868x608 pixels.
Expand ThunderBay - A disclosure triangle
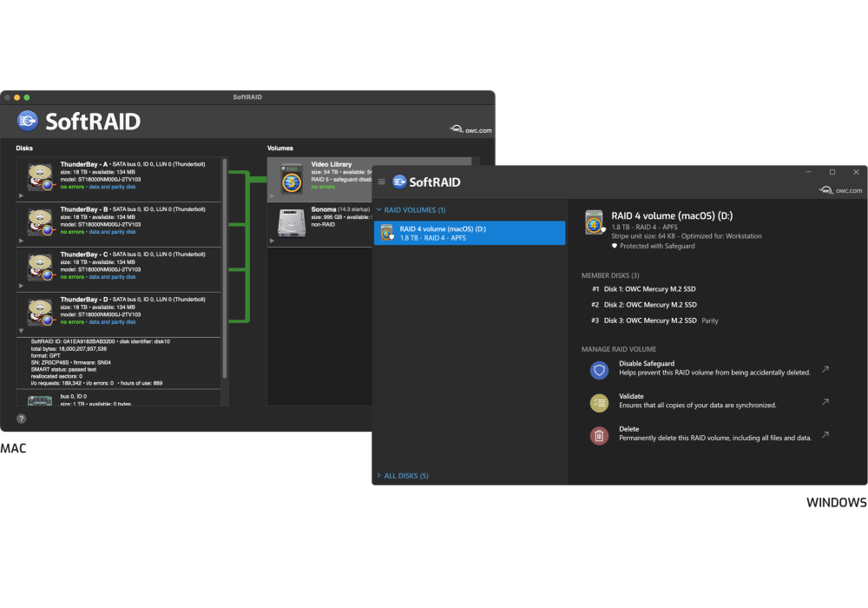(21, 195)
